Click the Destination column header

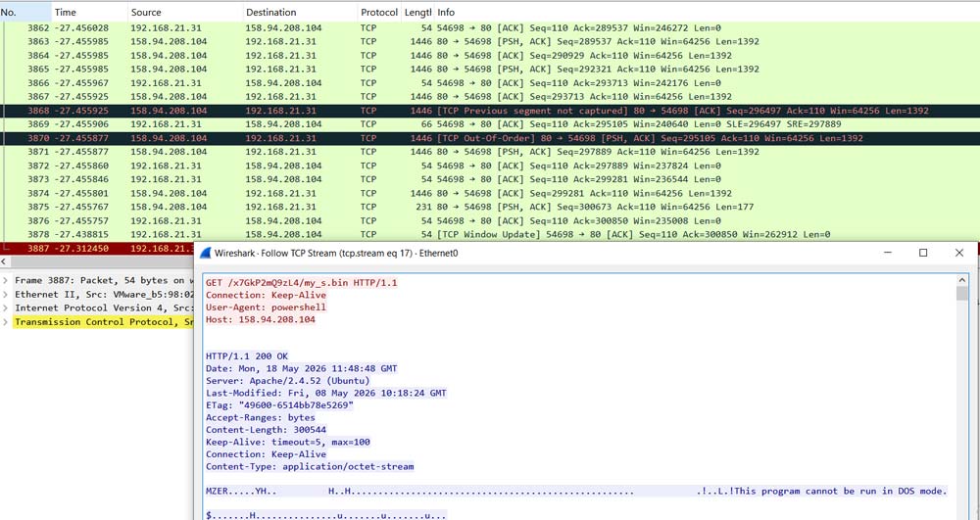click(x=300, y=13)
